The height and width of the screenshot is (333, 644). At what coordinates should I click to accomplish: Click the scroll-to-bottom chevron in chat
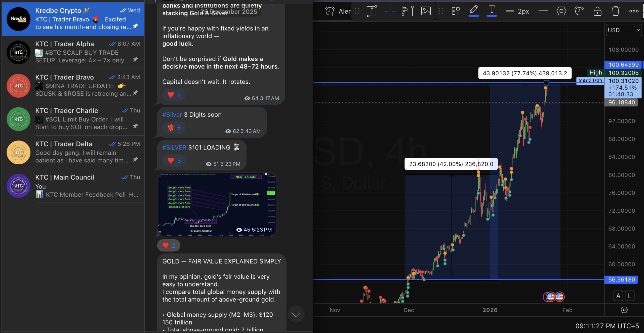296,314
